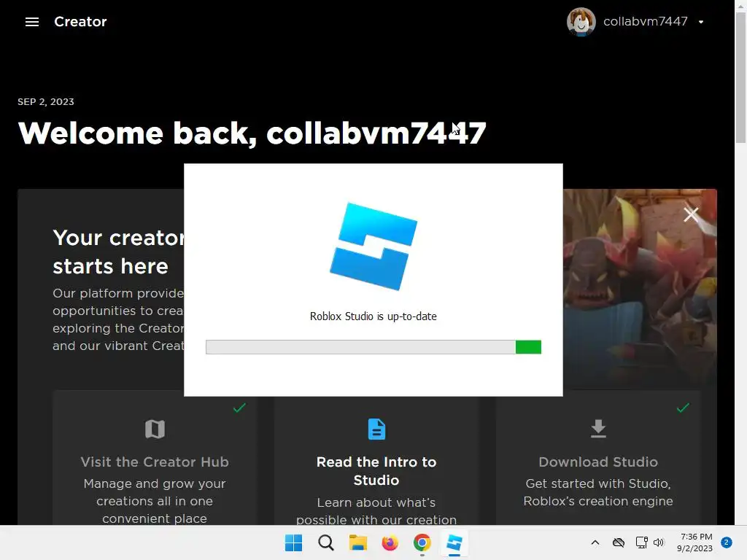Dismiss the banner with the X icon
The width and height of the screenshot is (747, 560).
coord(691,214)
